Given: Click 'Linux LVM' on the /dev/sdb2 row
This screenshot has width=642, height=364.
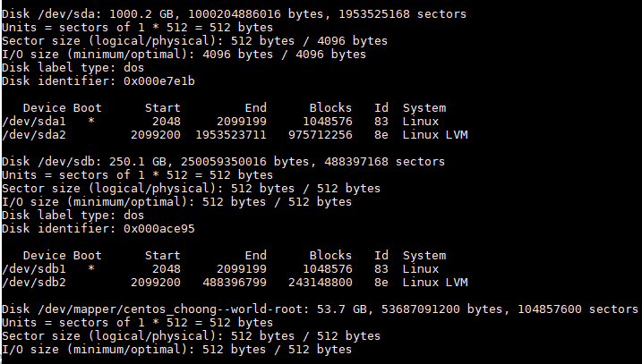Looking at the screenshot, I should 435,283.
